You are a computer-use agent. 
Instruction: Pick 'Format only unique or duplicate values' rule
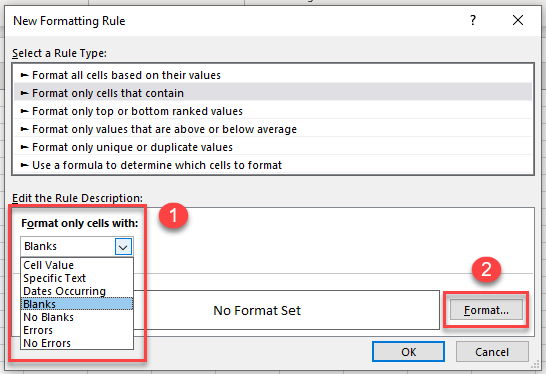point(273,147)
